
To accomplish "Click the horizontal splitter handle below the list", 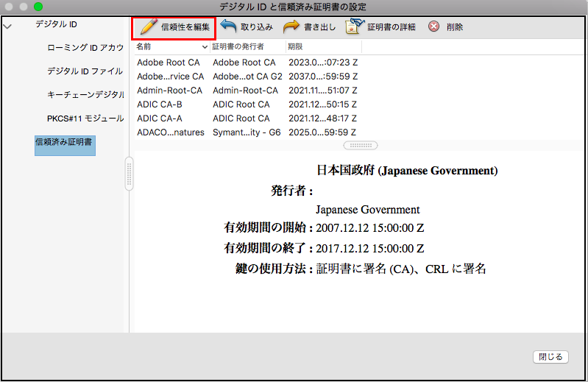I will [361, 146].
